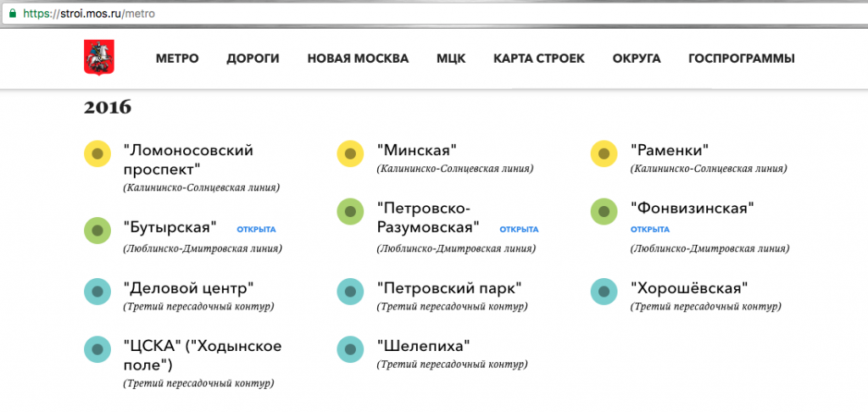Open КАРТА СТРОЕК in navigation
This screenshot has height=412, width=868.
539,58
